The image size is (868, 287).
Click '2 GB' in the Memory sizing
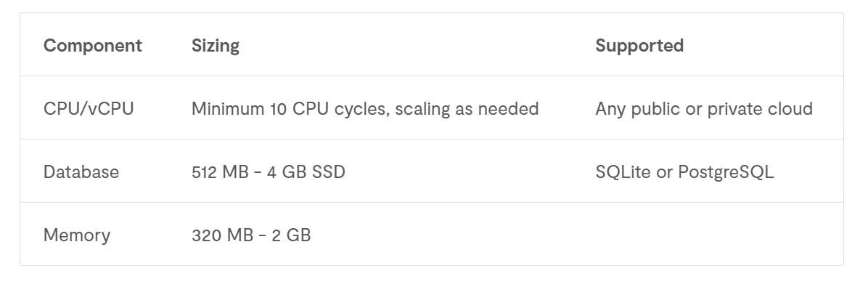(291, 235)
